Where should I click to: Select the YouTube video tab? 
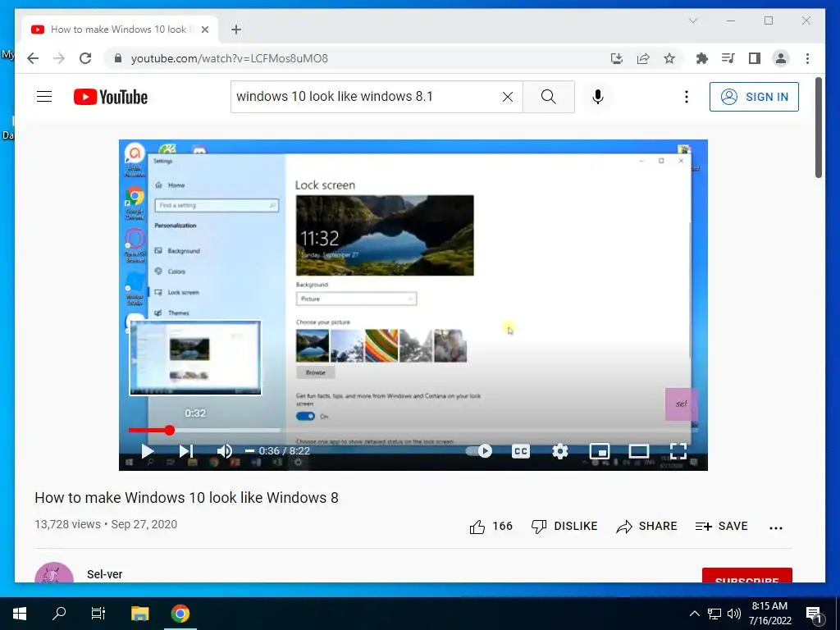point(118,30)
